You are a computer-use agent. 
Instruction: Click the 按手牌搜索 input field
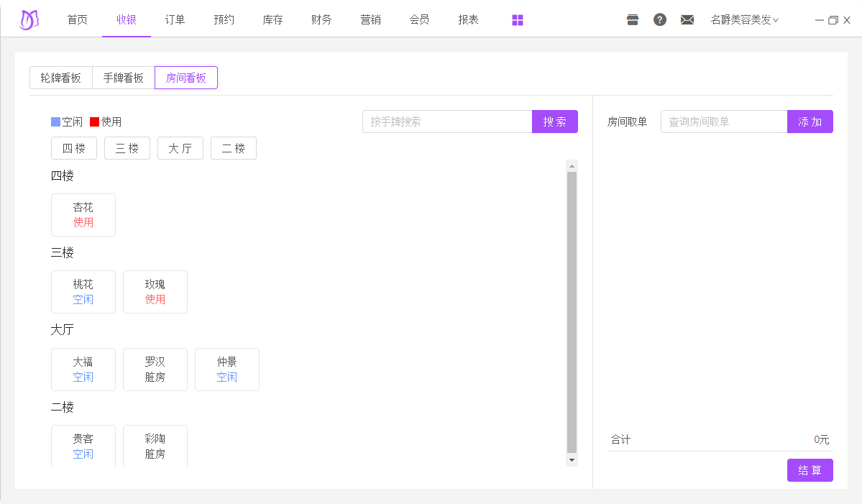coord(447,122)
